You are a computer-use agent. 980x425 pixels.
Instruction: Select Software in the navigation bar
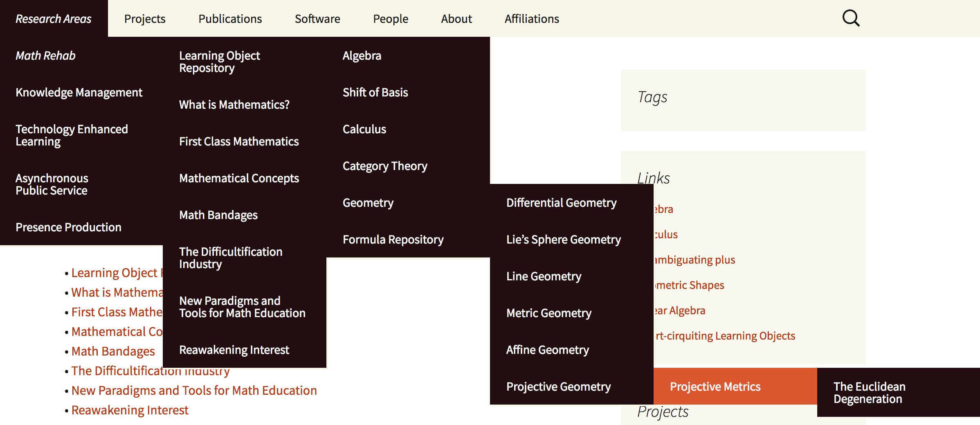point(317,19)
